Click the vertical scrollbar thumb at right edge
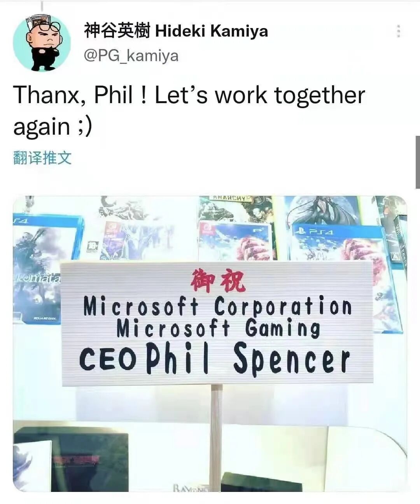 pyautogui.click(x=418, y=162)
